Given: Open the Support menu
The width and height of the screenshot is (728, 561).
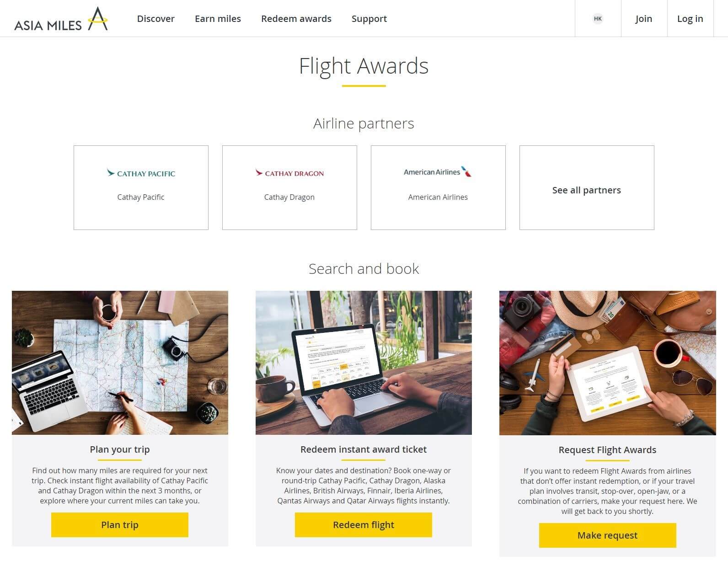Looking at the screenshot, I should tap(369, 19).
